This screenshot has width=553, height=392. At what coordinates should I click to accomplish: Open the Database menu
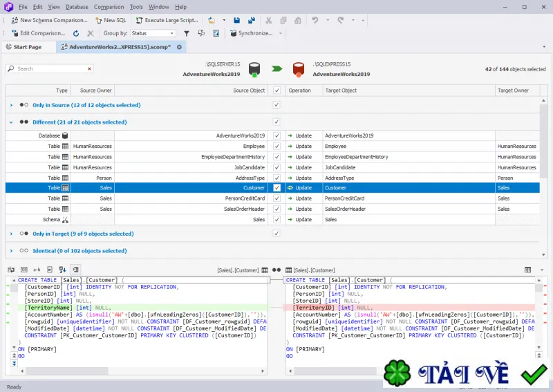tap(77, 7)
